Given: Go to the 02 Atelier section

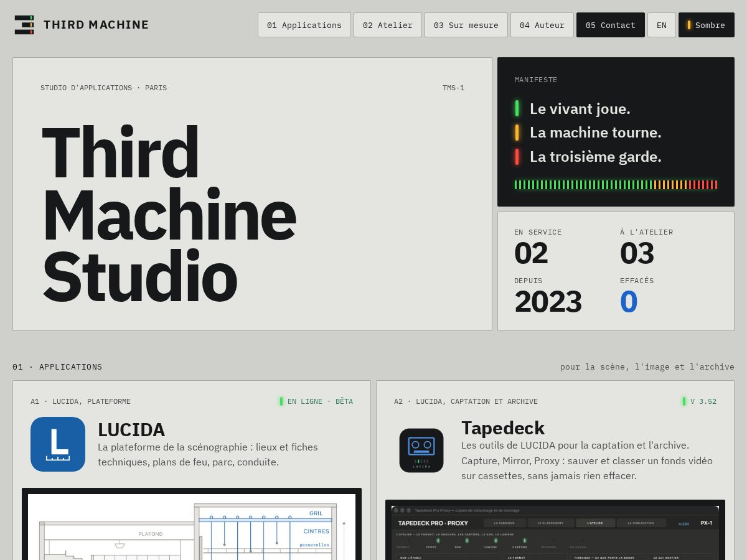Looking at the screenshot, I should pyautogui.click(x=388, y=25).
